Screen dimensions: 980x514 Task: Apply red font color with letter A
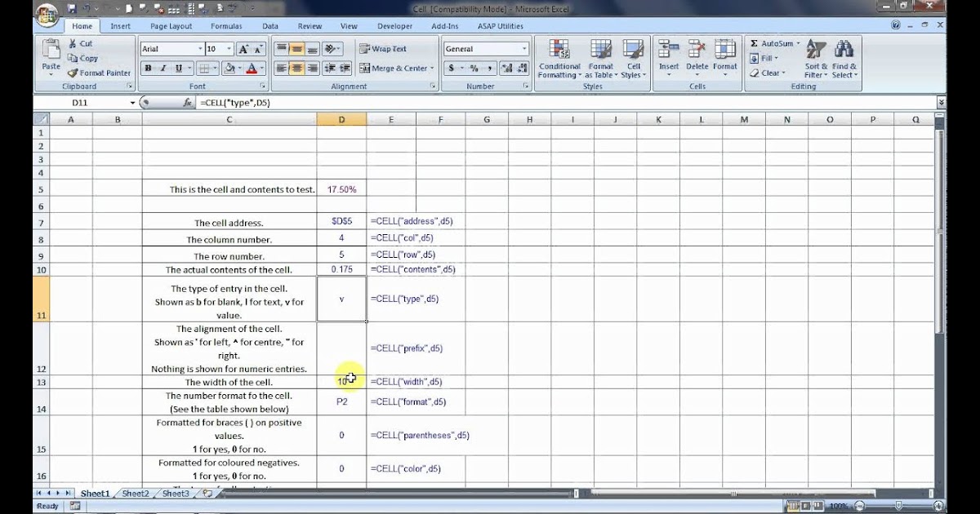pyautogui.click(x=252, y=69)
